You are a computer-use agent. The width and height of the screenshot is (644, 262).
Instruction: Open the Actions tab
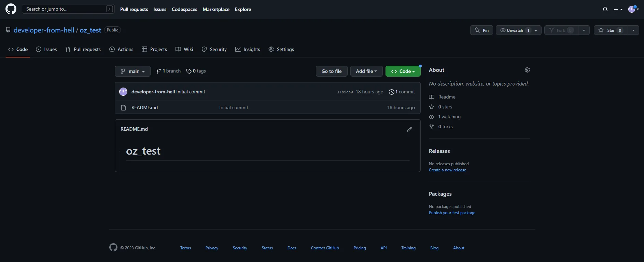[121, 49]
